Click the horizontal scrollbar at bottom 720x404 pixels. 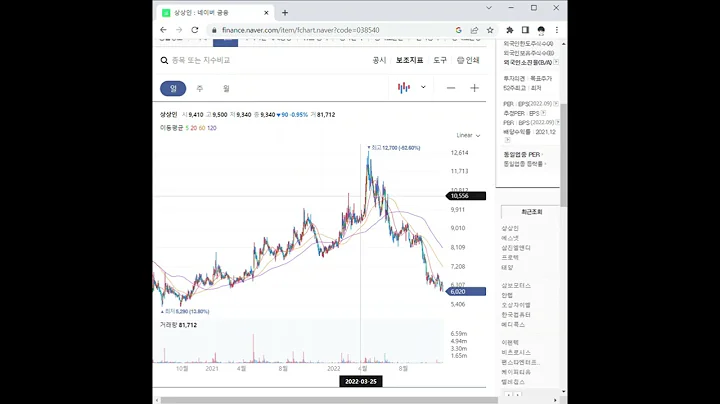coord(328,400)
